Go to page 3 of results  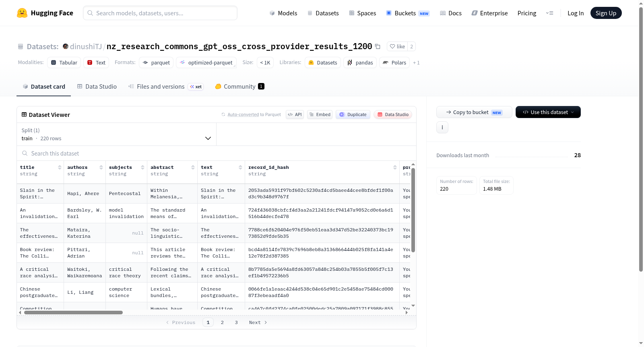236,322
